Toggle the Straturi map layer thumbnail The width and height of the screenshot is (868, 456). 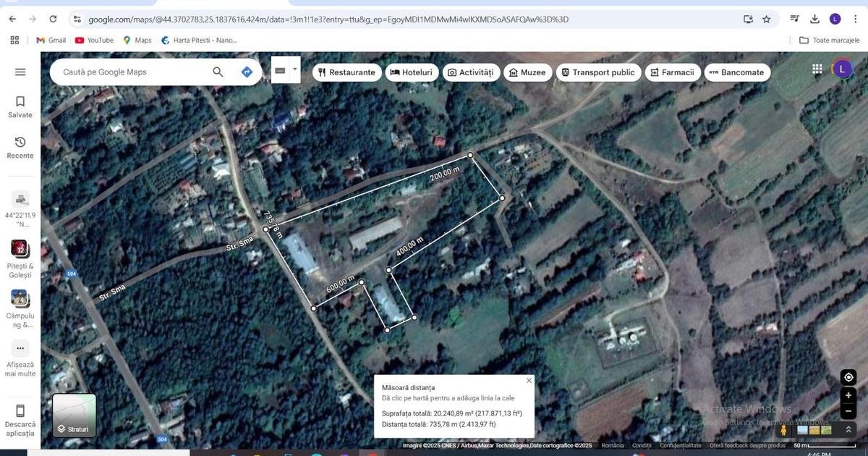(74, 415)
